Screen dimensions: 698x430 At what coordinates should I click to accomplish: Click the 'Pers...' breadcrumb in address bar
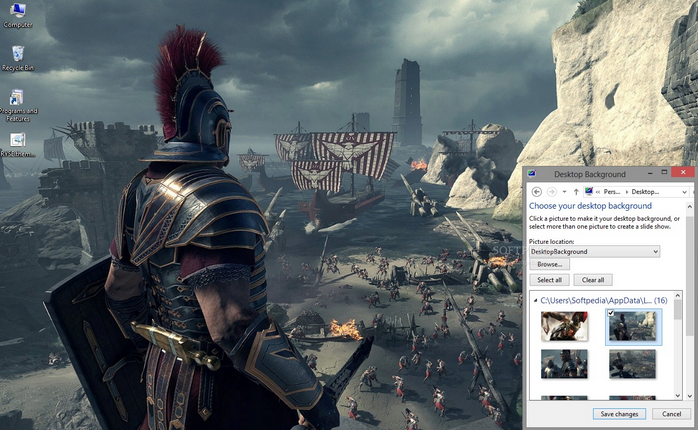tap(612, 192)
